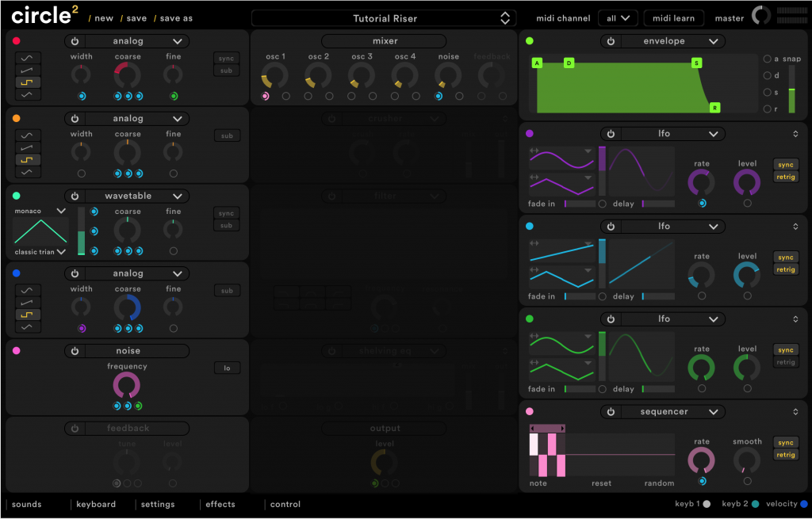
Task: Open the keyboard tab
Action: [96, 504]
